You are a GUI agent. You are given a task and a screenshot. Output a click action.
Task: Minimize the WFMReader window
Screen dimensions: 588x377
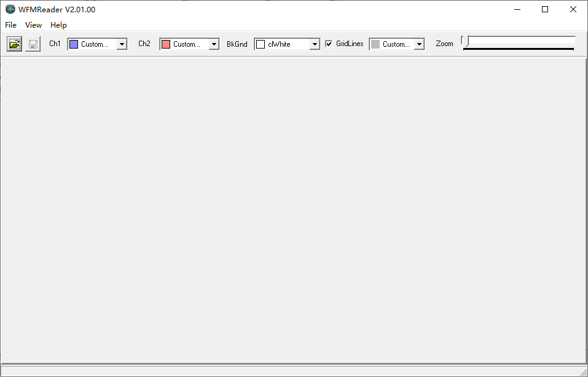coord(517,9)
